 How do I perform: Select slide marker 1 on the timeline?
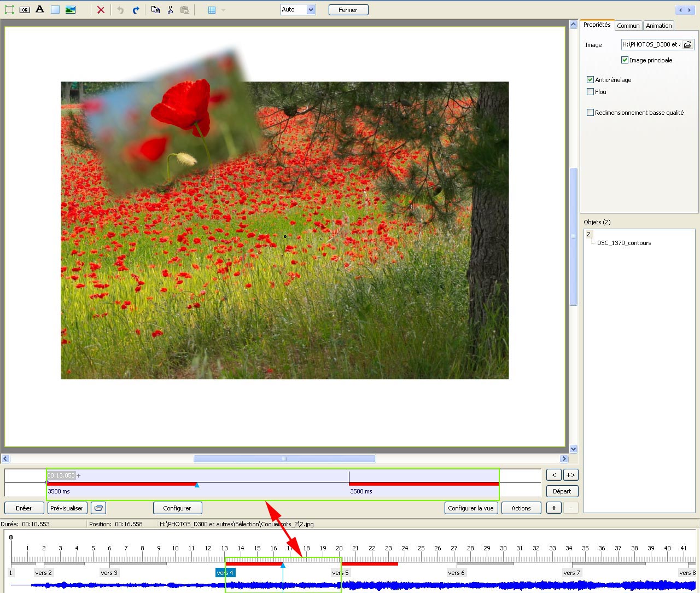pos(10,573)
